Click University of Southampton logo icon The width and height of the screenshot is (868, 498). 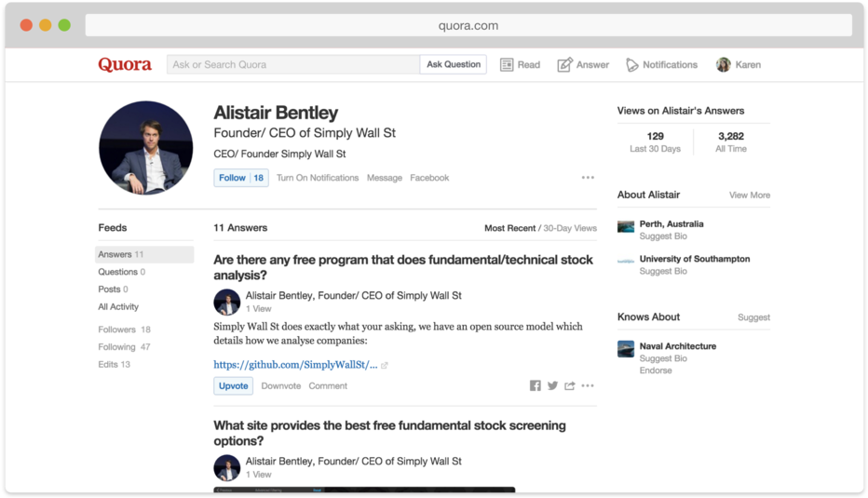tap(626, 261)
